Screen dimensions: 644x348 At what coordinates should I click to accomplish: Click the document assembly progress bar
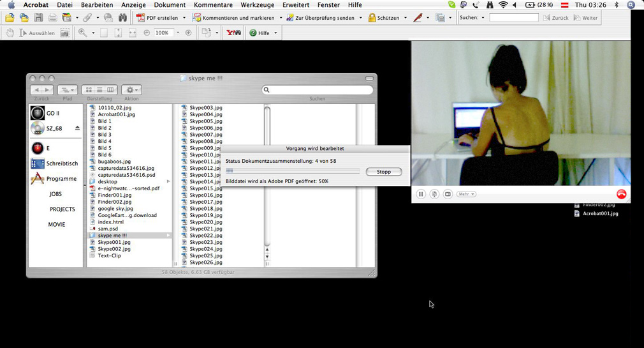click(x=293, y=171)
